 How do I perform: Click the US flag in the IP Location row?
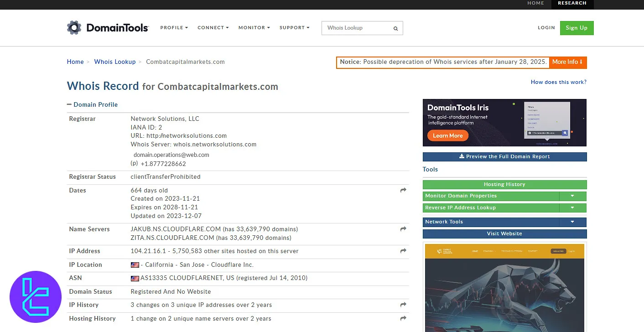coord(135,265)
